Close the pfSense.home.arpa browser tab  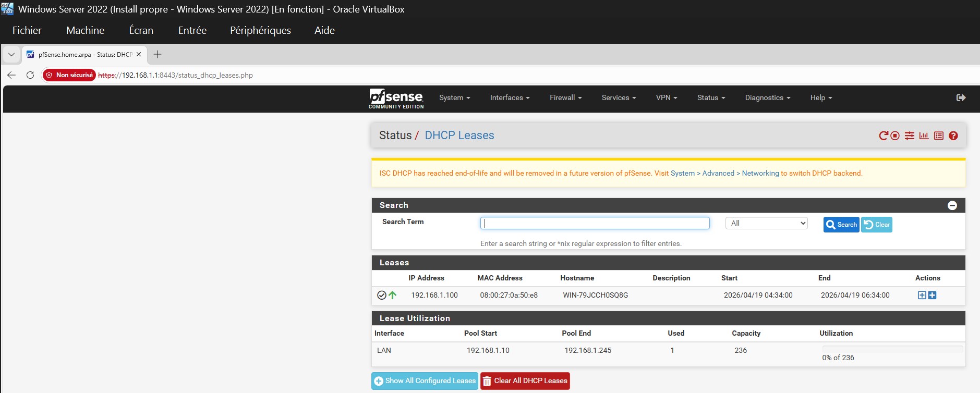(139, 54)
